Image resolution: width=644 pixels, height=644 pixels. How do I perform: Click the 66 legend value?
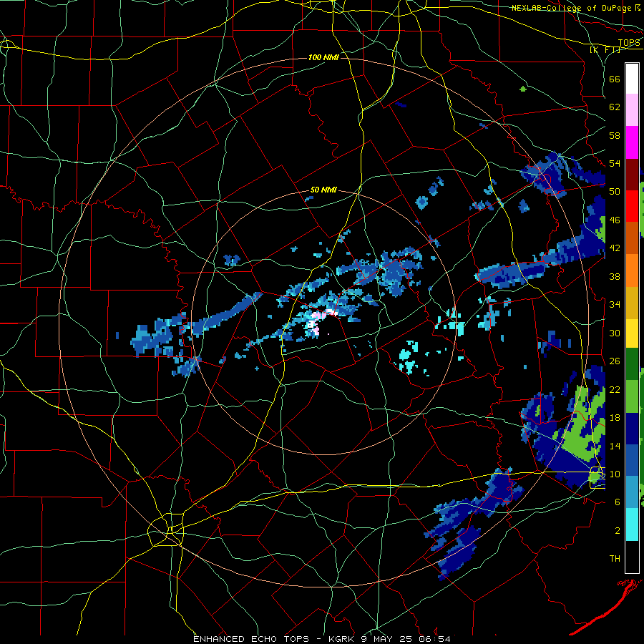pyautogui.click(x=615, y=79)
